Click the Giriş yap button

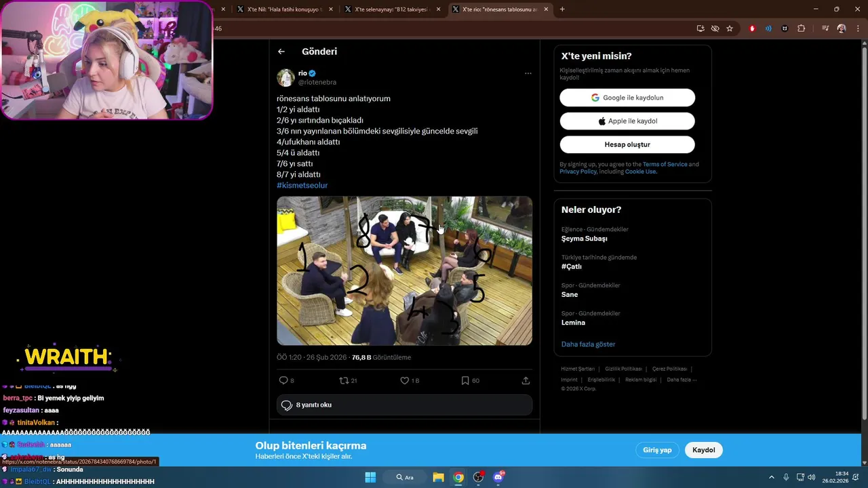657,450
